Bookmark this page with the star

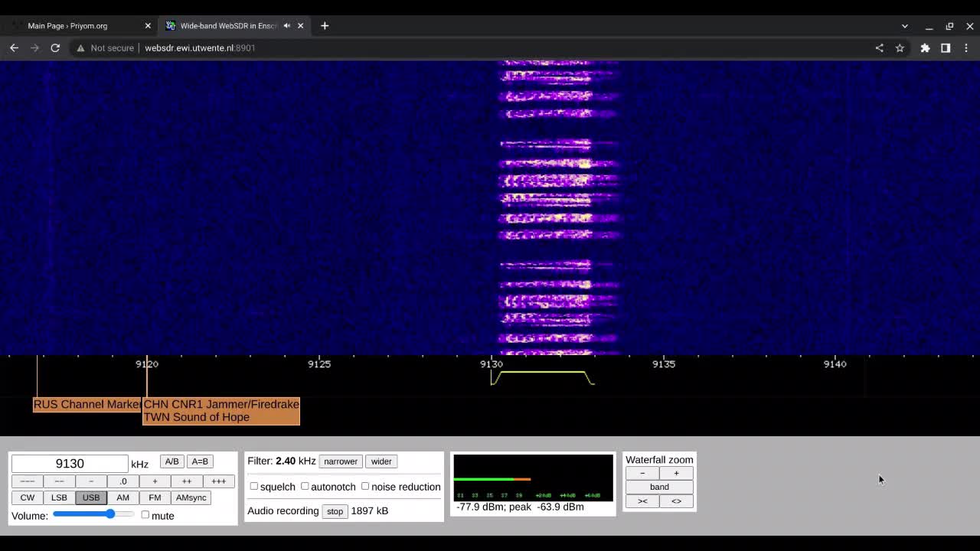pyautogui.click(x=900, y=47)
